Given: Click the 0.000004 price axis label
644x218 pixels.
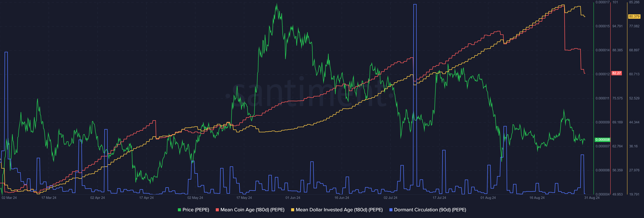Looking at the screenshot, I should point(603,194).
